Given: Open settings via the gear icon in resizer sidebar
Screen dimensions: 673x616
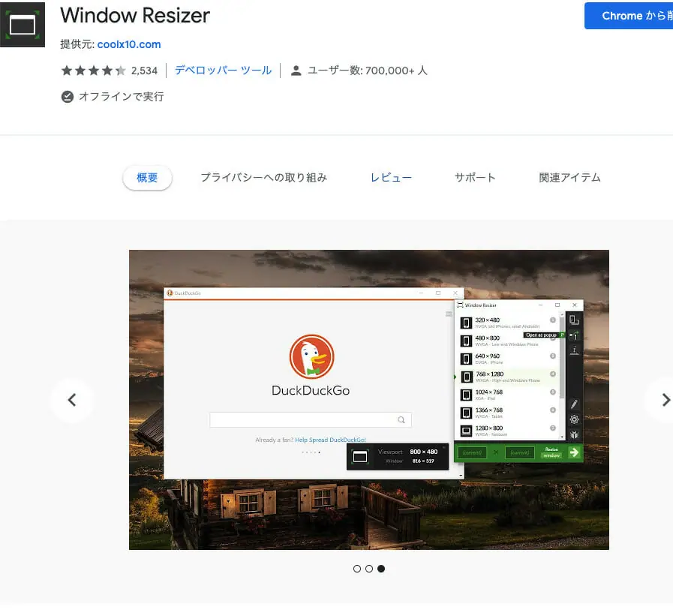Looking at the screenshot, I should click(575, 419).
